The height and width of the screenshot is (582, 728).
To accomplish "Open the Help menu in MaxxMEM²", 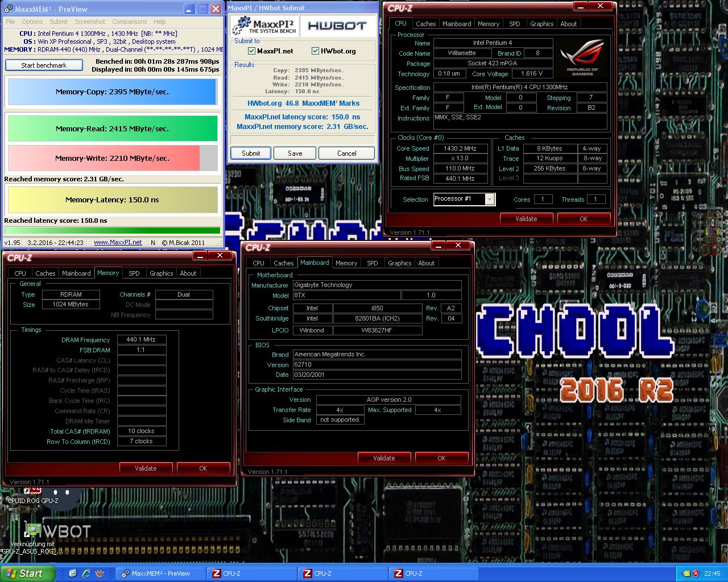I will (160, 22).
